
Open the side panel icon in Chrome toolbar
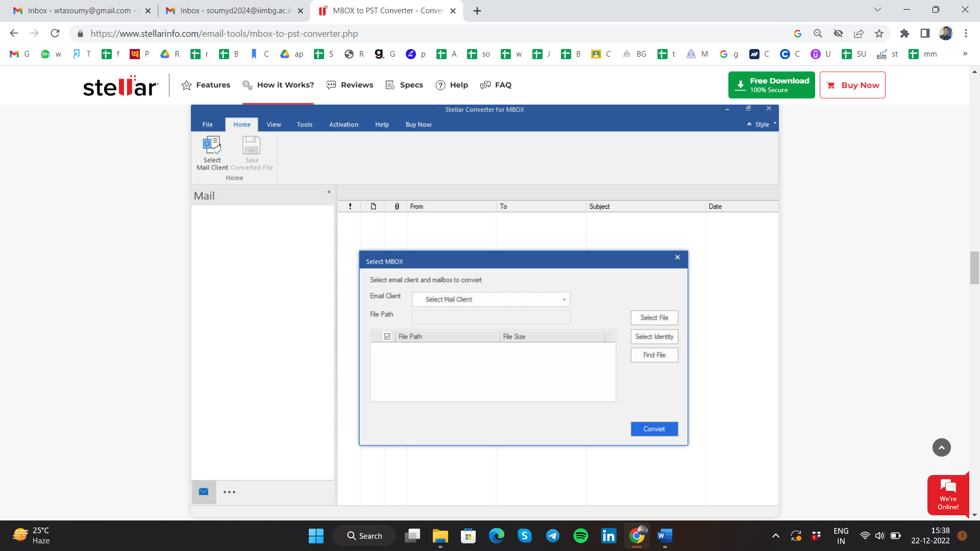[925, 34]
